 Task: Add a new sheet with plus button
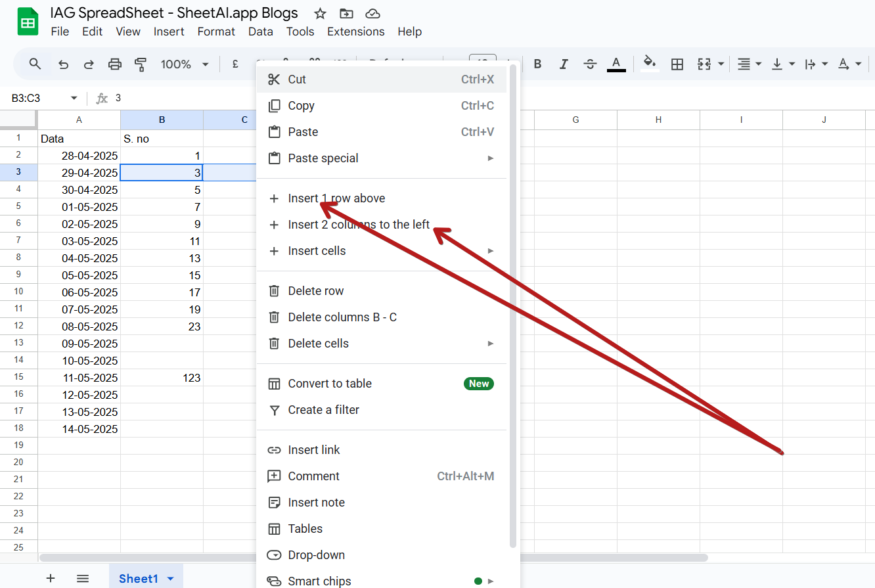pyautogui.click(x=51, y=578)
